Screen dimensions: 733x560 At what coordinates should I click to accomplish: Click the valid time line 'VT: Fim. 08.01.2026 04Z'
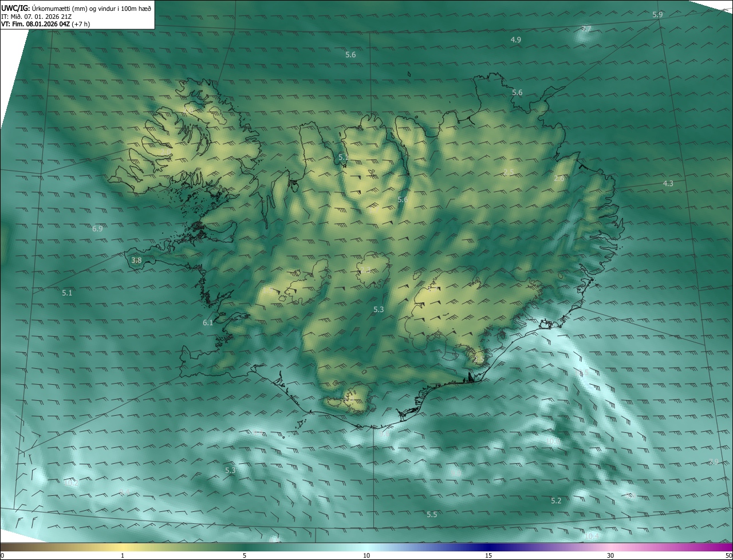pos(37,24)
